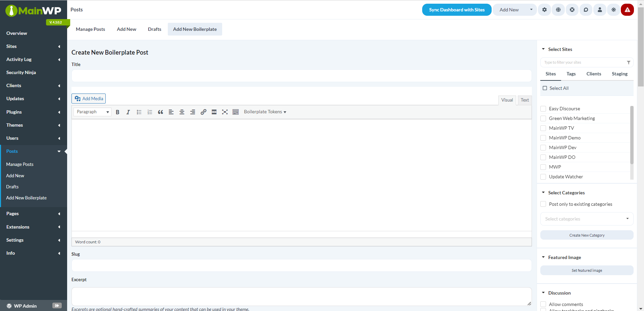
Task: Toggle the editor toolbar (kitchen sink)
Action: (236, 112)
